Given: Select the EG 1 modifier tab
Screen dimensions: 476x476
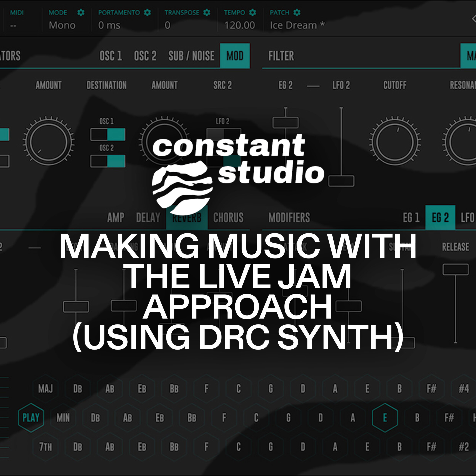Looking at the screenshot, I should tap(411, 218).
